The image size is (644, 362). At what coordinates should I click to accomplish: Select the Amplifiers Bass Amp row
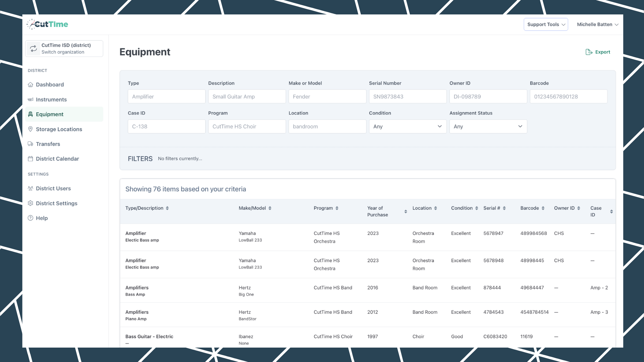point(368,290)
